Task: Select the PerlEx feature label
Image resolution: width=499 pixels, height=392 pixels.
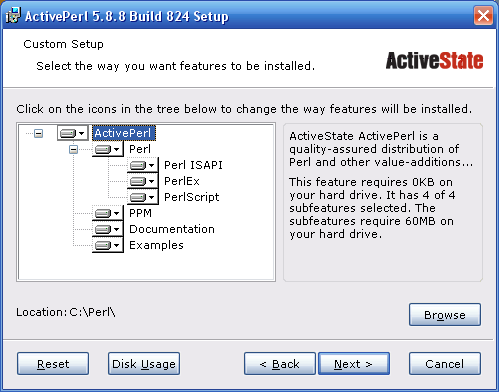Action: click(182, 181)
